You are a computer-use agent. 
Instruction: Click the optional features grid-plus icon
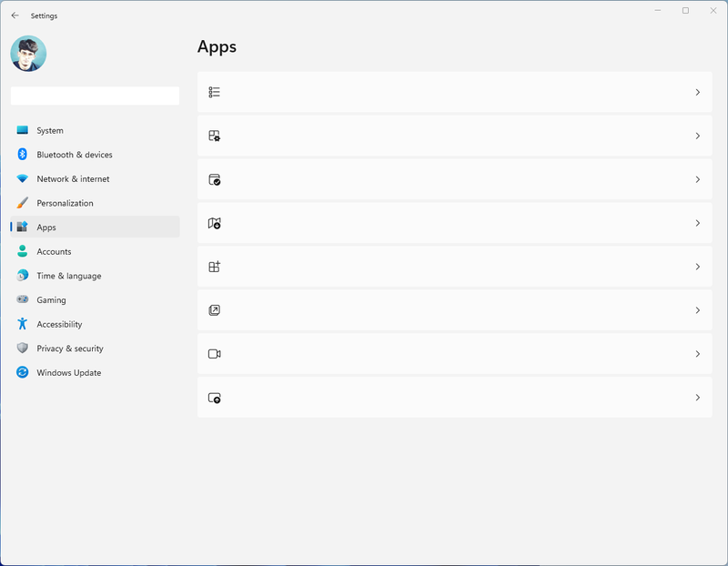tap(215, 267)
